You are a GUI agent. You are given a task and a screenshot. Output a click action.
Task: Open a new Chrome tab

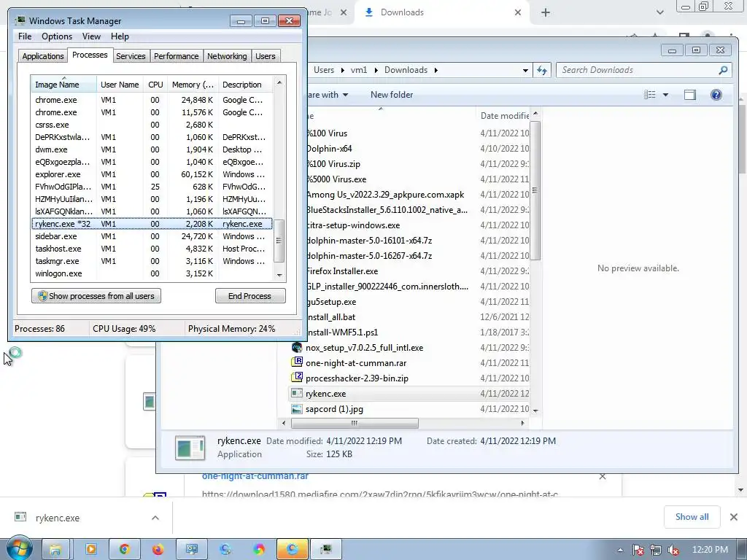[546, 12]
